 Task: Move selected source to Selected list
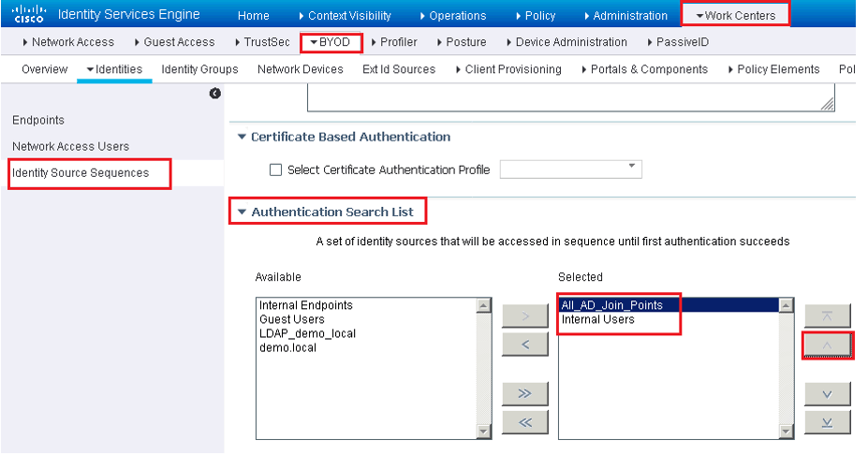click(524, 316)
